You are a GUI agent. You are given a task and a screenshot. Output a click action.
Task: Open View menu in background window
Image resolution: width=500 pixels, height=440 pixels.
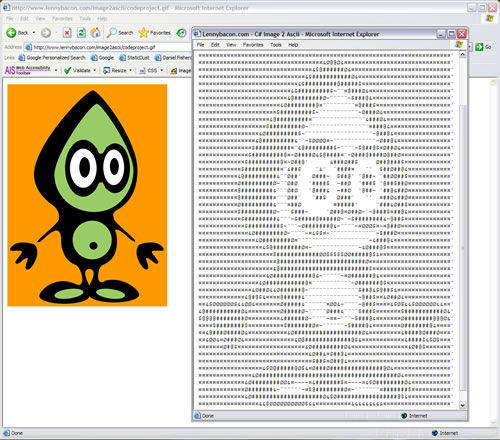(40, 19)
